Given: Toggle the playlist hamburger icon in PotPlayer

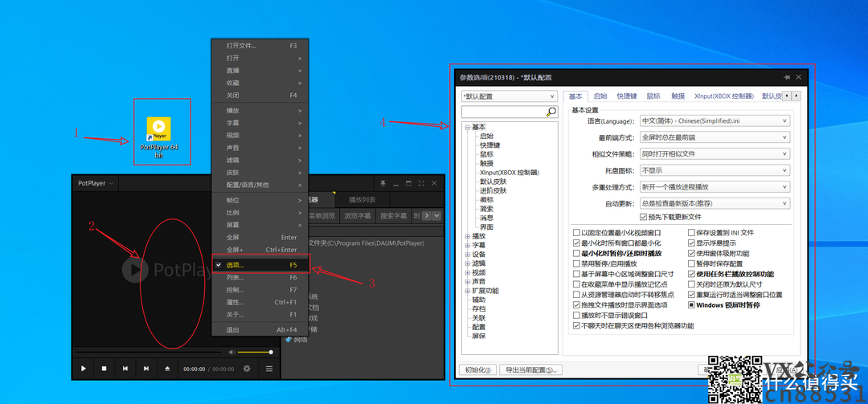Looking at the screenshot, I should 269,369.
